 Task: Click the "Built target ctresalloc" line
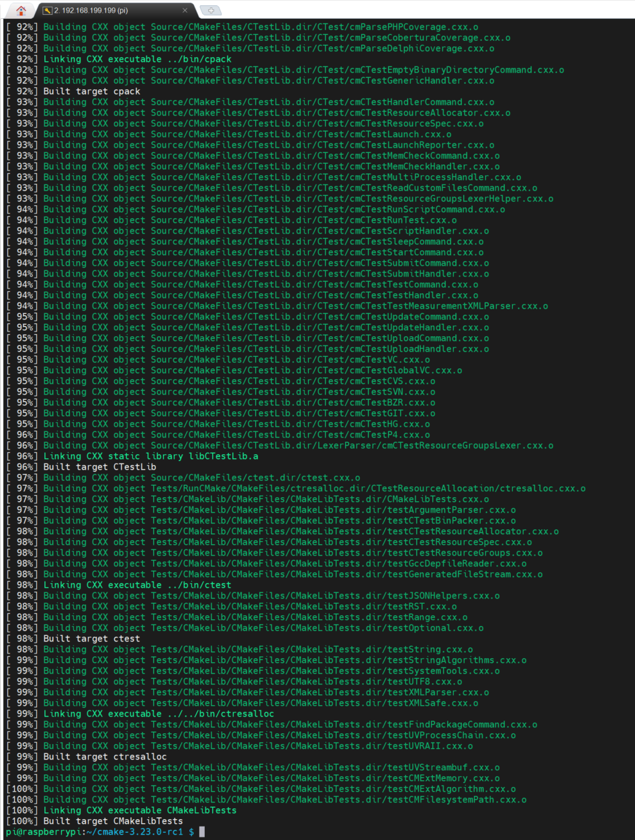[105, 757]
